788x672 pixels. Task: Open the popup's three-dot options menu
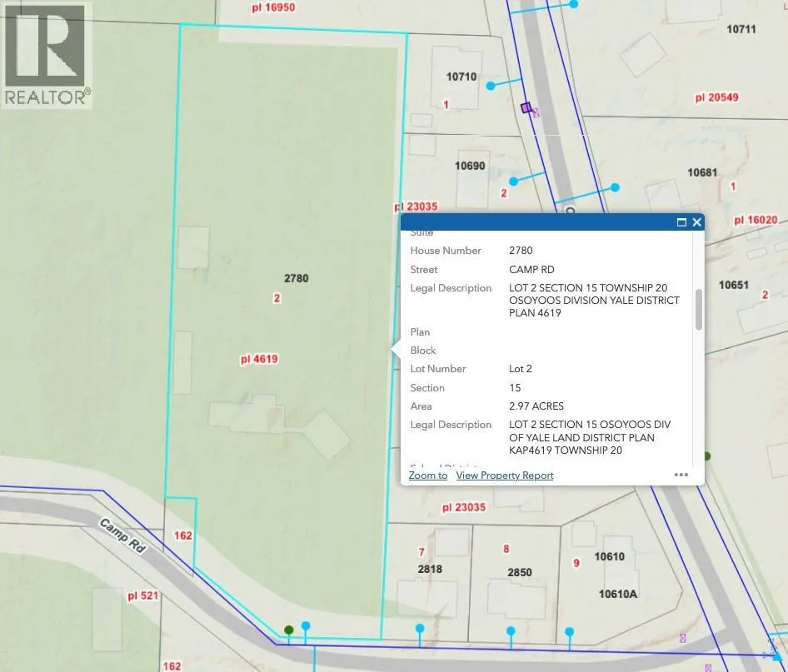[x=681, y=475]
